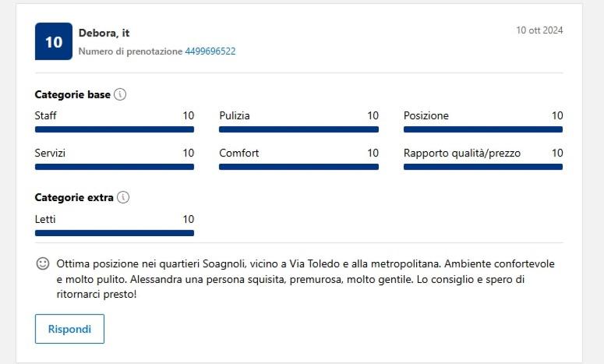The image size is (604, 364).
Task: Click the review date 10 ott 2024
Action: coord(539,30)
